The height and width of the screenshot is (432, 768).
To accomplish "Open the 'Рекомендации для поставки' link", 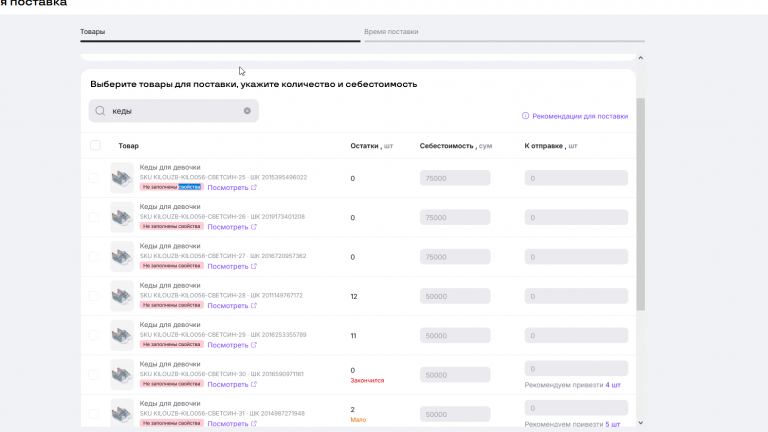I will click(x=580, y=116).
